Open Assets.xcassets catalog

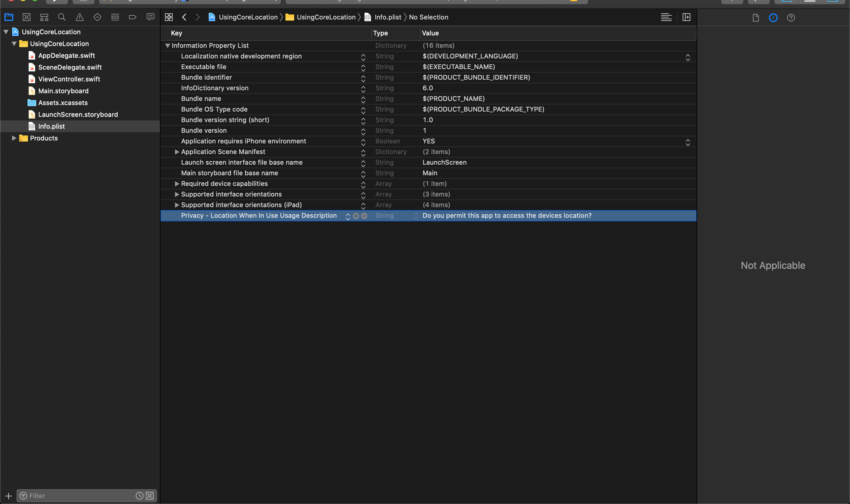(63, 103)
